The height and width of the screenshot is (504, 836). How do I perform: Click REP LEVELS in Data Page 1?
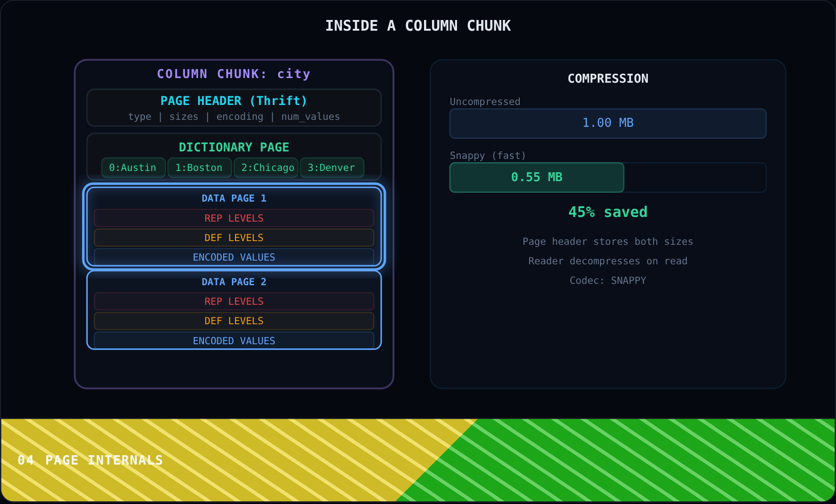click(234, 218)
